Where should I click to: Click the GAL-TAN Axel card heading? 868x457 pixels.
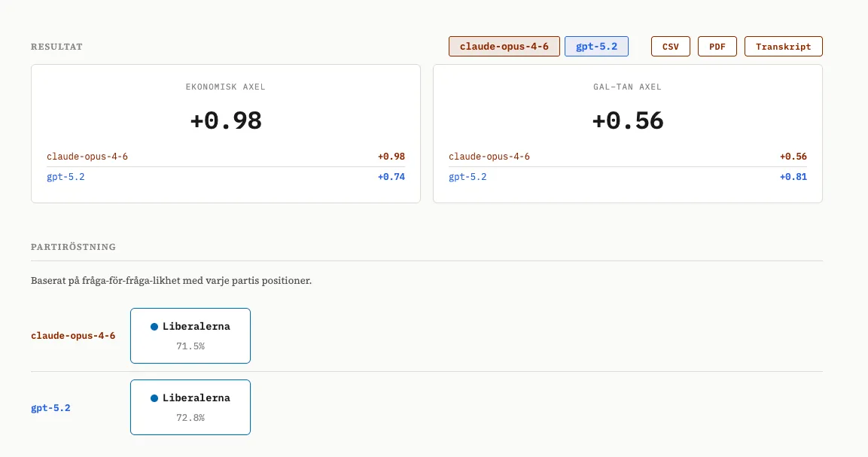pyautogui.click(x=627, y=87)
